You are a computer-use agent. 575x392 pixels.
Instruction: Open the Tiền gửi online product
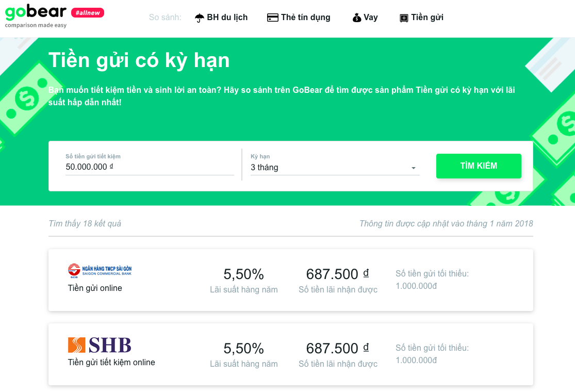tap(95, 288)
